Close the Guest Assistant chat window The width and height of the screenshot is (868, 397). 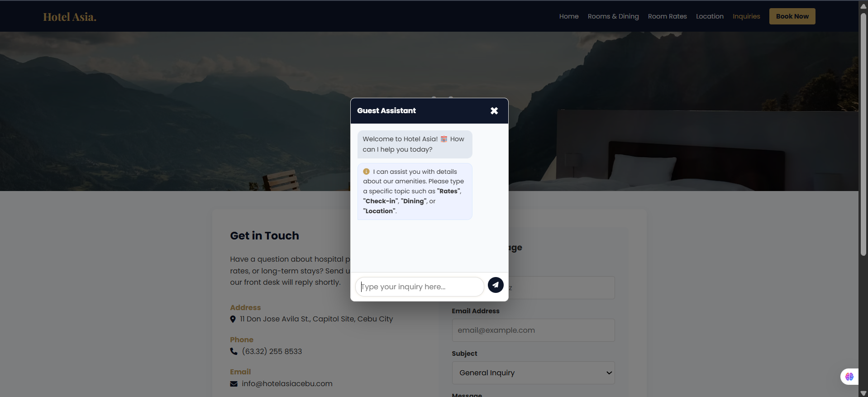(494, 111)
